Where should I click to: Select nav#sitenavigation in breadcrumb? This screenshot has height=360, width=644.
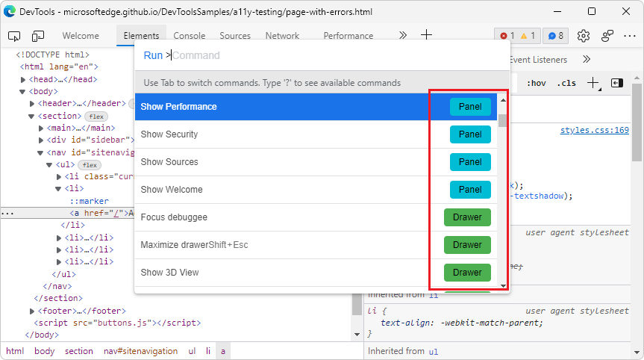[140, 351]
